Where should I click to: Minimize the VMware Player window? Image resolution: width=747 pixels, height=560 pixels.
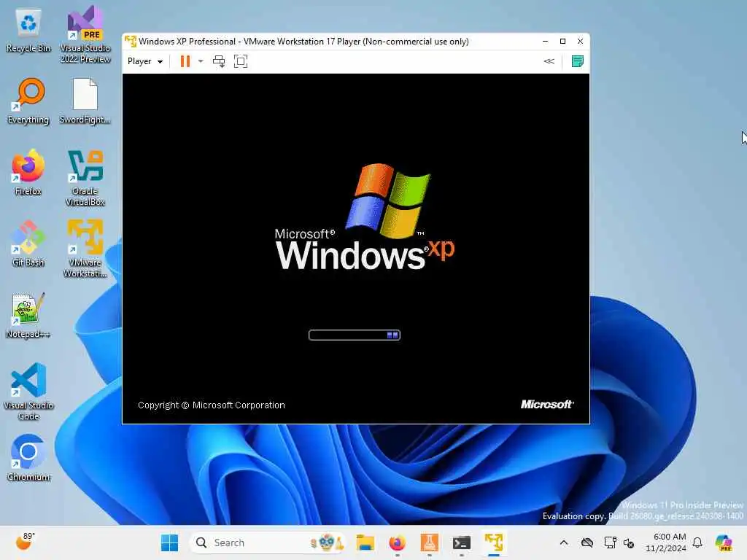click(x=545, y=42)
